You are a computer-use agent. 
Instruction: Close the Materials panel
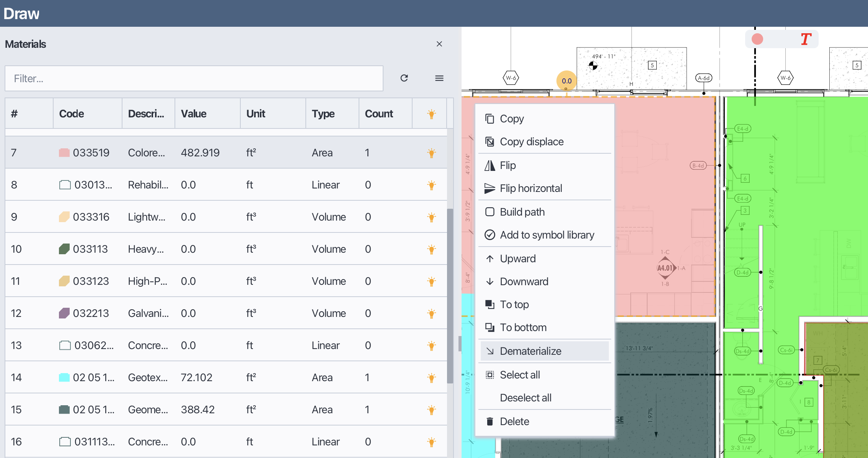pyautogui.click(x=439, y=44)
